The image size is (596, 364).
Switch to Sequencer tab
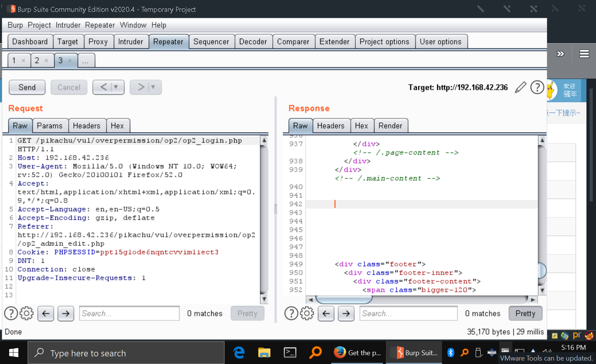[x=211, y=42]
